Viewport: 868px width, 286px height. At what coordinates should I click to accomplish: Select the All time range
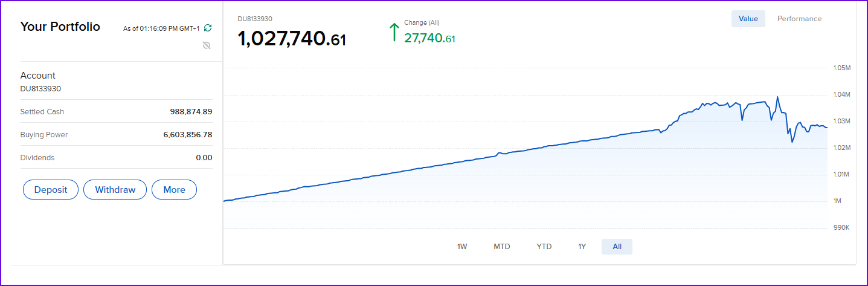(617, 247)
